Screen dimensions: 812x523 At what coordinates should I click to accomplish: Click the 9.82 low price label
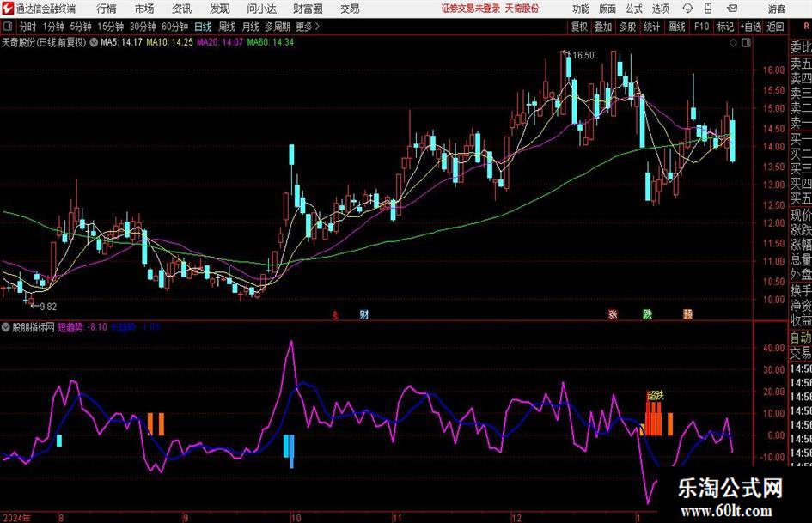point(48,307)
